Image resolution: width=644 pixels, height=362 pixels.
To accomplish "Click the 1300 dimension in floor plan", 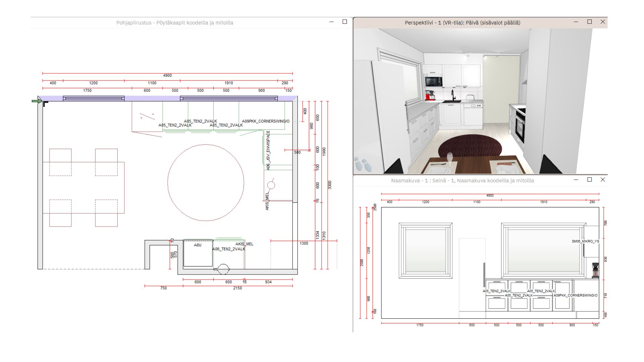I will pos(304,244).
